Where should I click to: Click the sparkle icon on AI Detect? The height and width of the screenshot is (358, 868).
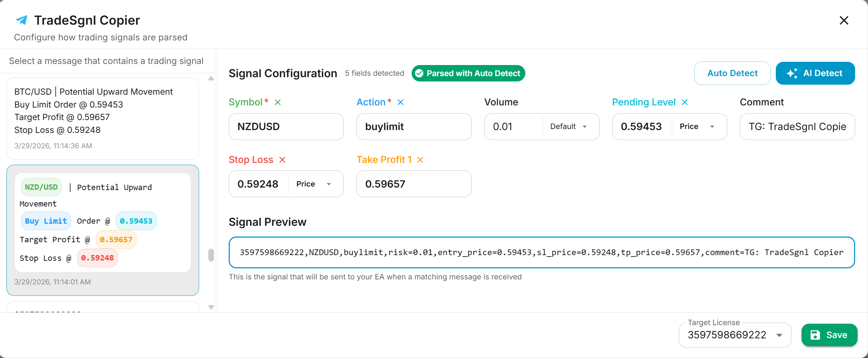pos(792,73)
